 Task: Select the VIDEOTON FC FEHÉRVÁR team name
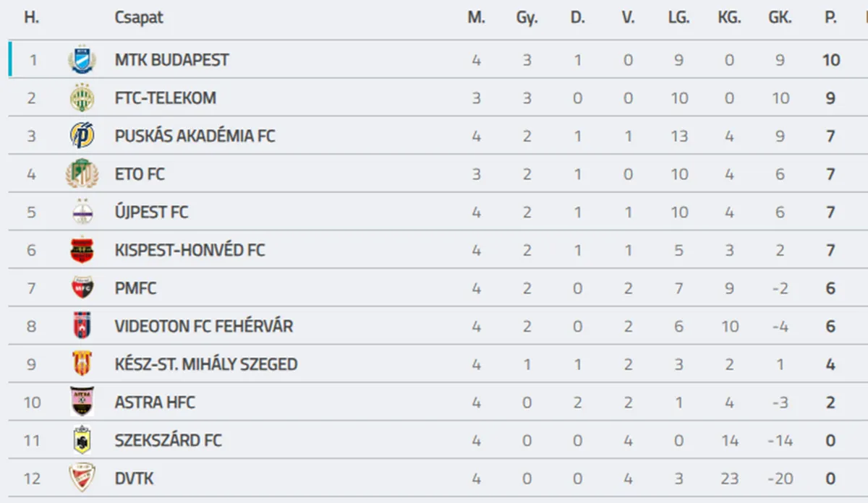pyautogui.click(x=204, y=326)
